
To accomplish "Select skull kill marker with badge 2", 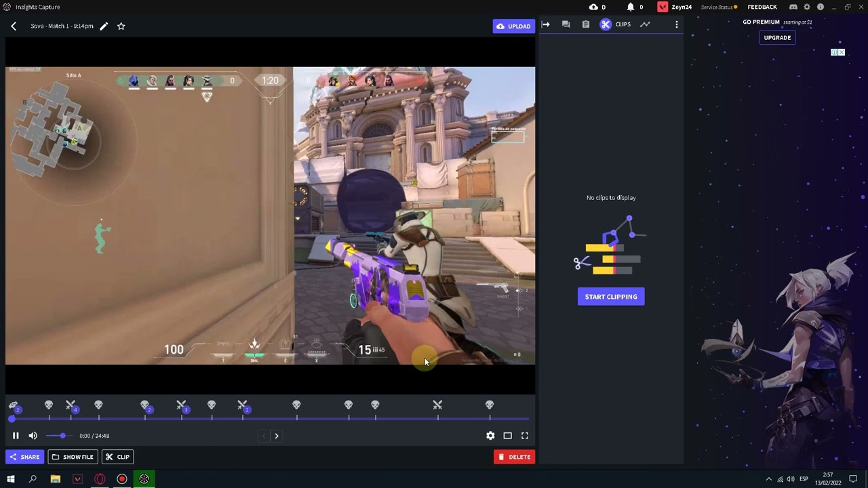I will pos(146,405).
